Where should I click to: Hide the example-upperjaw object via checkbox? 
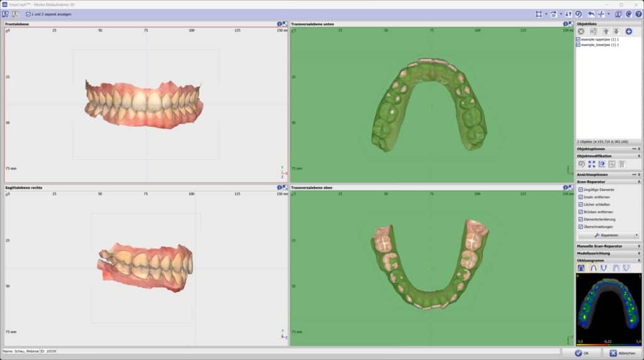click(579, 40)
